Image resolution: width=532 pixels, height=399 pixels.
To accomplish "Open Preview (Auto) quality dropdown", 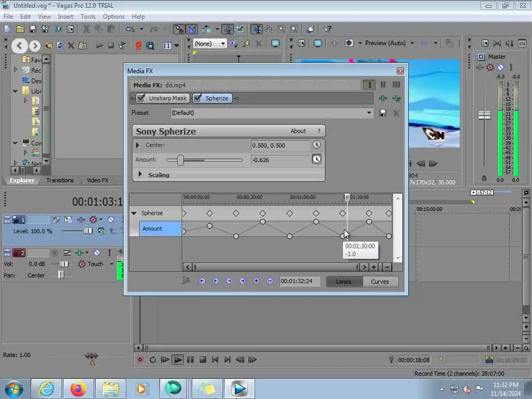I will click(x=412, y=43).
